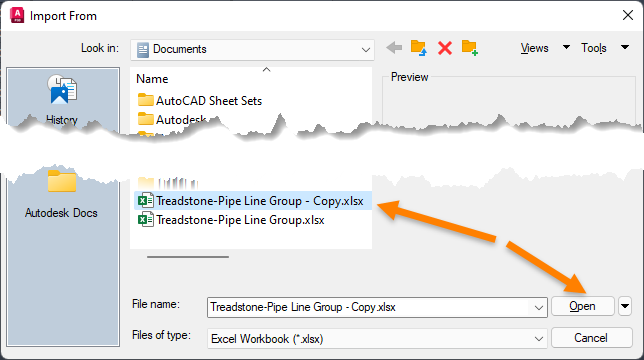
Task: Click the Open button
Action: pos(582,306)
